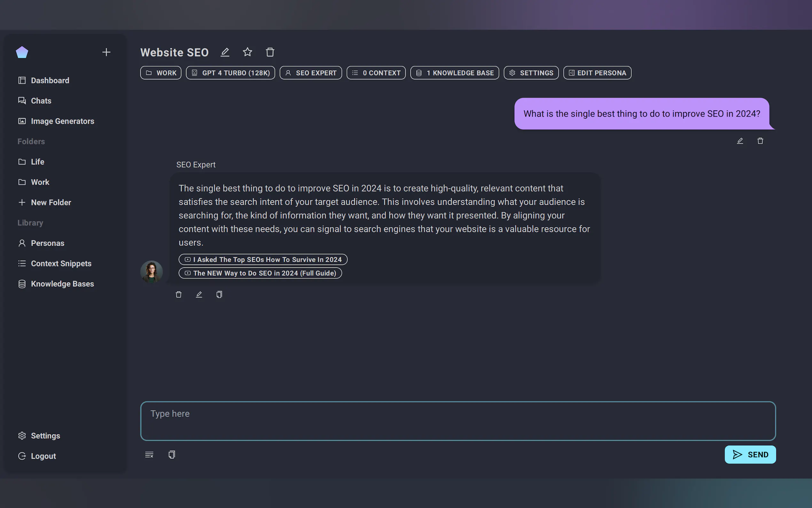Screen dimensions: 812x508
Task: Open the Work folder in sidebar
Action: [x=40, y=182]
